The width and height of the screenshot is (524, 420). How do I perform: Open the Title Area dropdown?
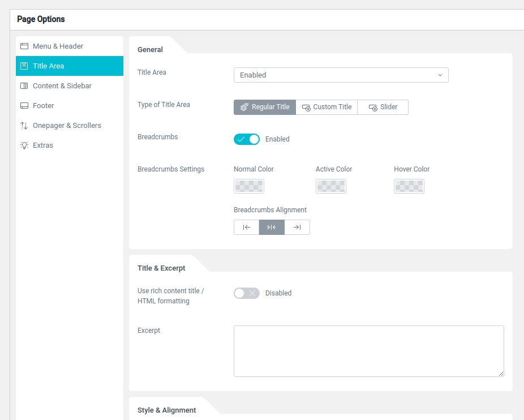pyautogui.click(x=341, y=75)
